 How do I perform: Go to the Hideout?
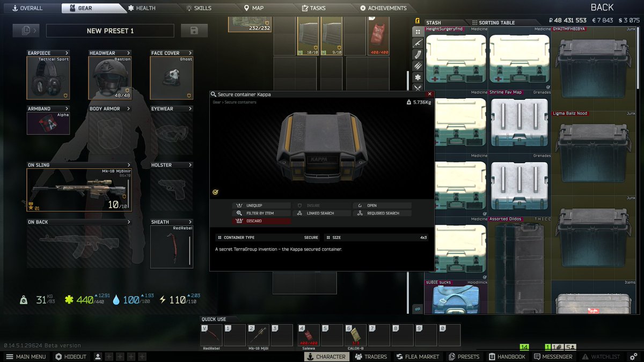click(71, 357)
